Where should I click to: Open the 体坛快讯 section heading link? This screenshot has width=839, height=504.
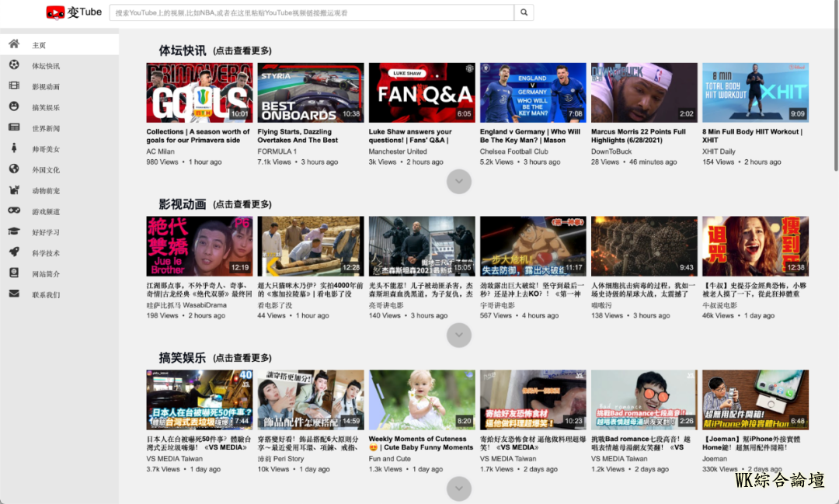click(215, 50)
